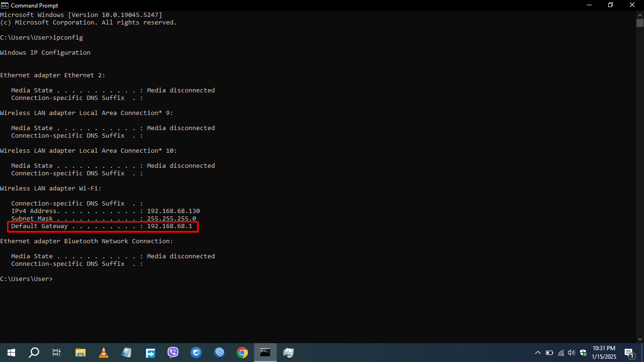Image resolution: width=644 pixels, height=362 pixels.
Task: Click the last C:\Users\User> prompt
Action: coord(26,279)
